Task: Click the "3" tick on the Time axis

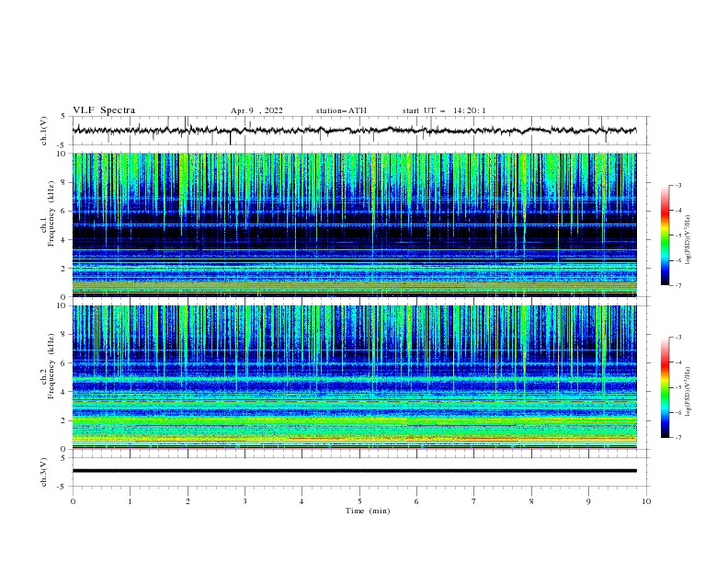Action: tap(245, 501)
